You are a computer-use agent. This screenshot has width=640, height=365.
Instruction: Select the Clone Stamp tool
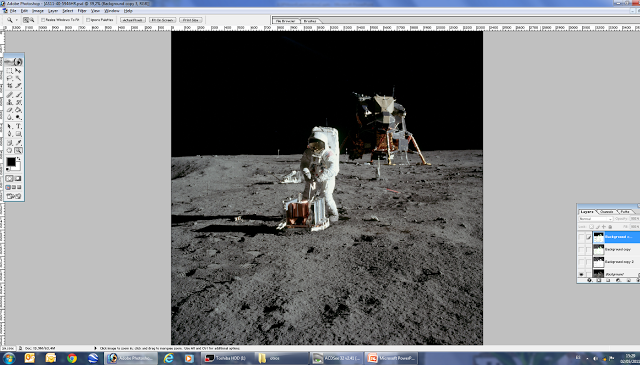10,102
